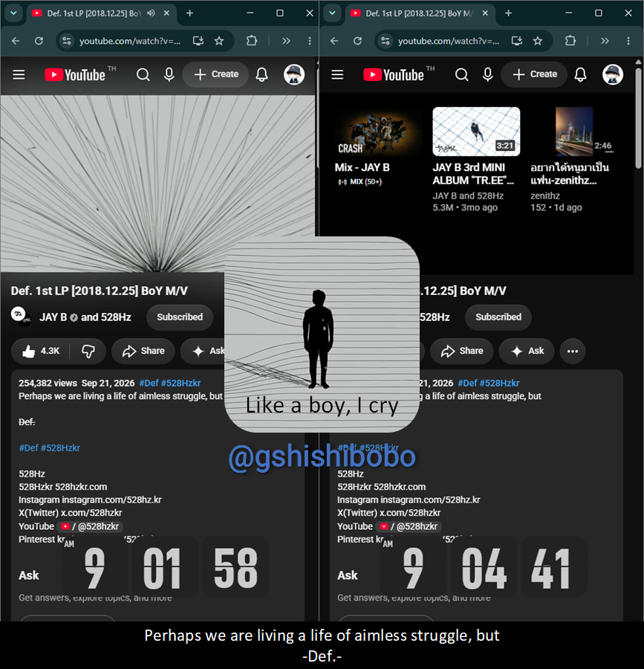Bookmark this page in right browser window
This screenshot has height=669, width=644.
click(x=538, y=41)
